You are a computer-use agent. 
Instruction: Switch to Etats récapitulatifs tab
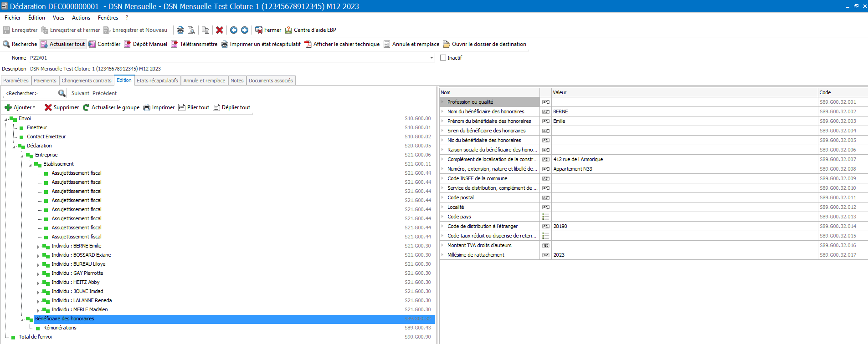157,81
